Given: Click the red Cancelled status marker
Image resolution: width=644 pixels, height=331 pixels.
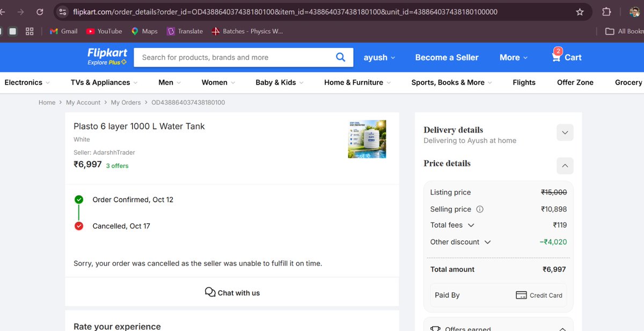Looking at the screenshot, I should [79, 226].
